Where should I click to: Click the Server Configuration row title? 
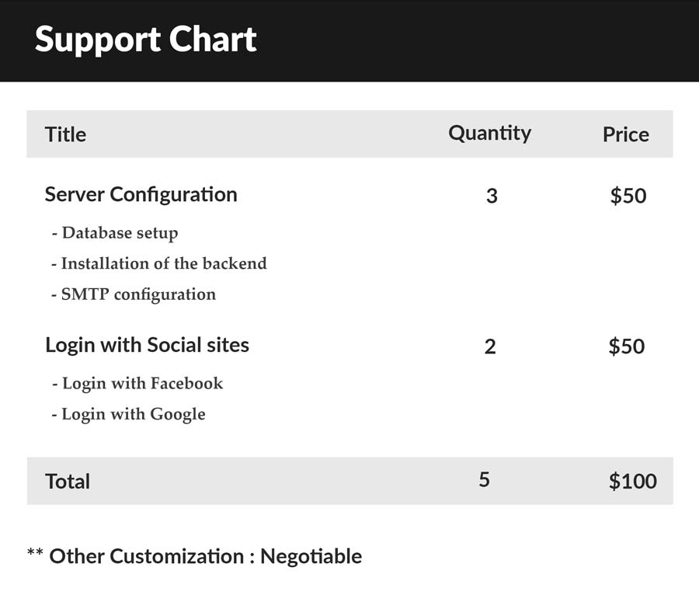[141, 195]
